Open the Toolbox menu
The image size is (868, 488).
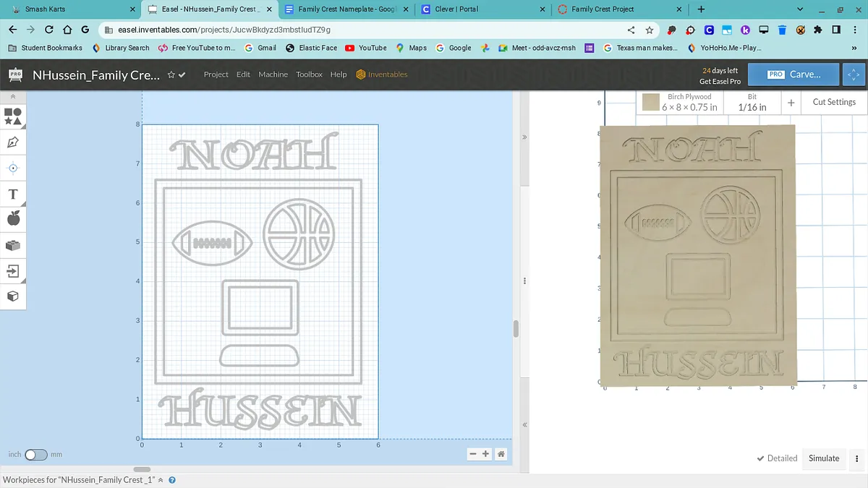pos(309,74)
